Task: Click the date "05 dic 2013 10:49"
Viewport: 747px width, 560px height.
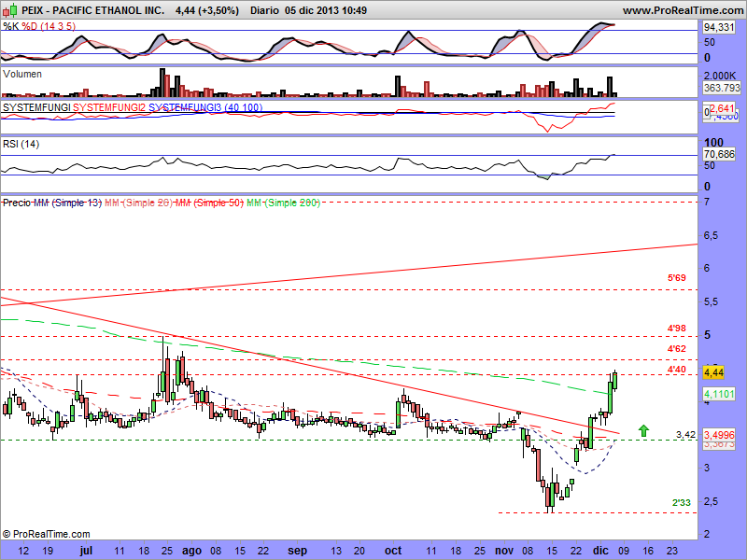Action: (x=326, y=10)
